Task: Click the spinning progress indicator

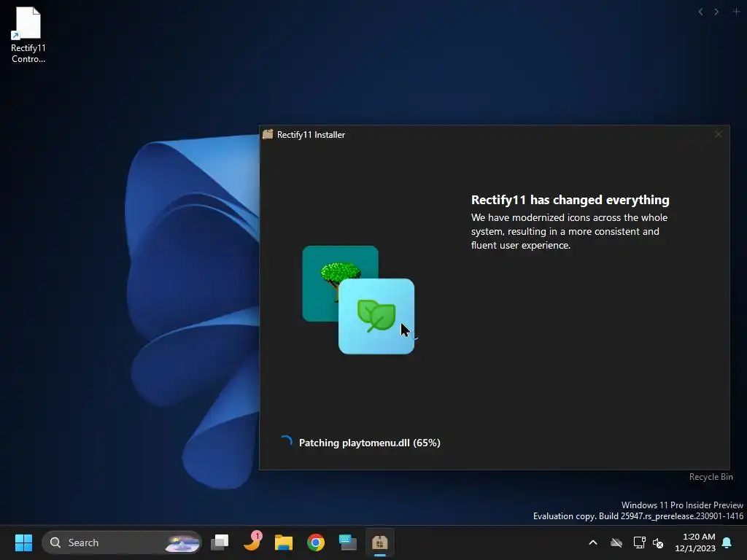Action: (286, 442)
